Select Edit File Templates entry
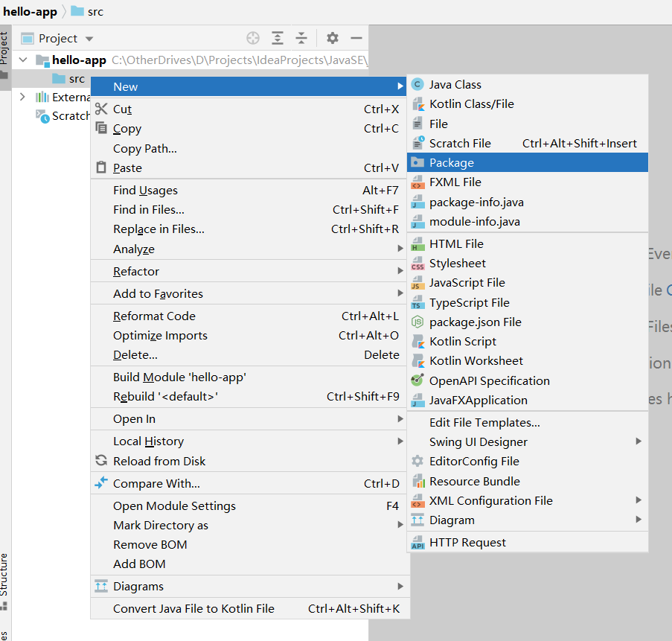 pos(528,422)
